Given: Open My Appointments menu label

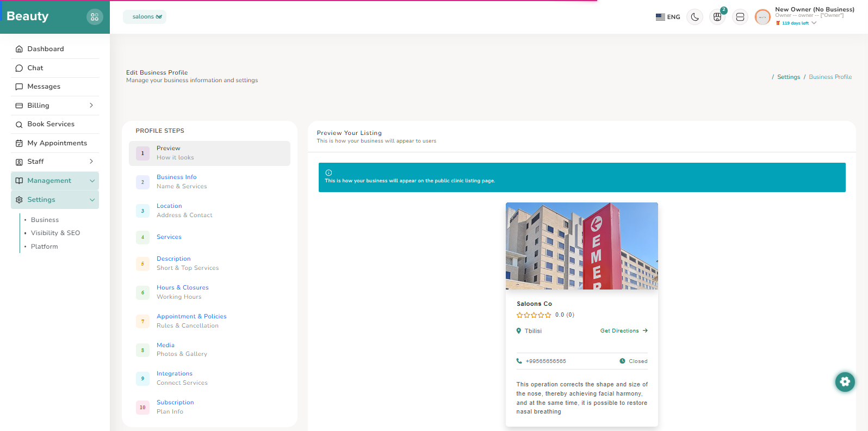Looking at the screenshot, I should pyautogui.click(x=57, y=143).
